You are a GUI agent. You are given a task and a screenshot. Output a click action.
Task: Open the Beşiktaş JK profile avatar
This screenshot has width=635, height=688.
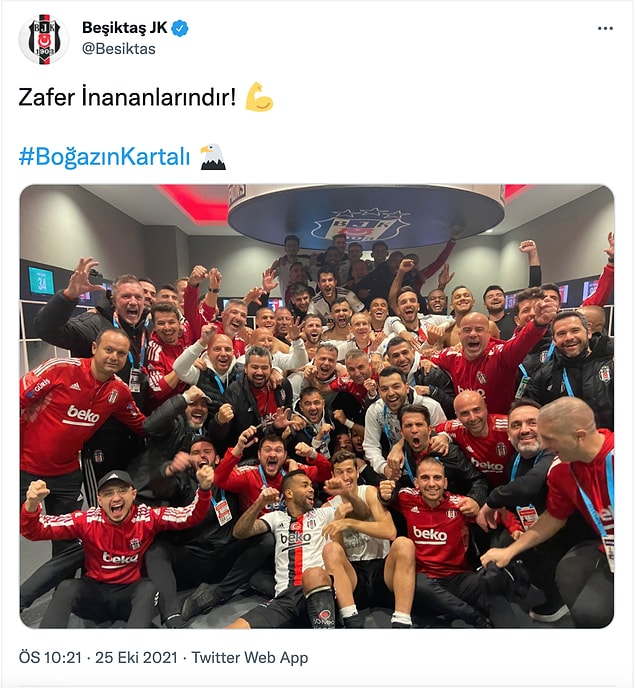click(x=43, y=39)
